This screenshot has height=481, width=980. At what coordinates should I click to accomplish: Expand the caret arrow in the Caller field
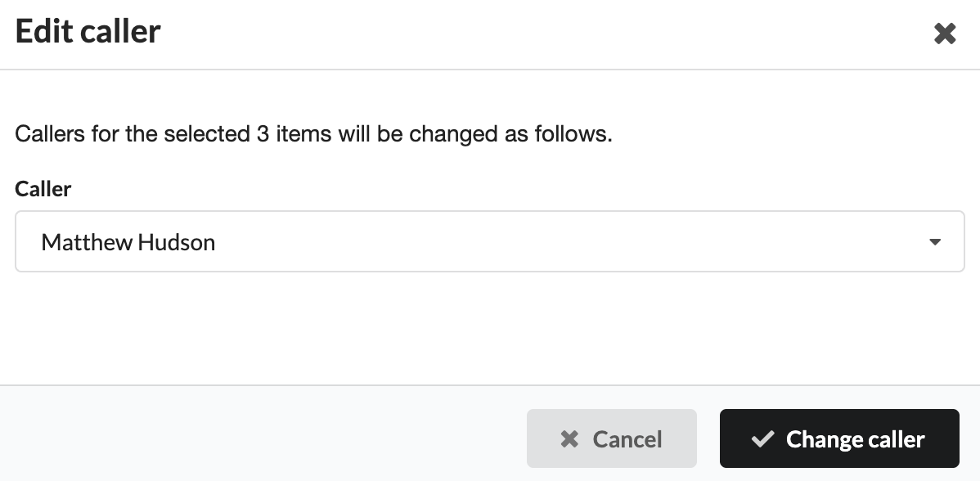pos(935,242)
